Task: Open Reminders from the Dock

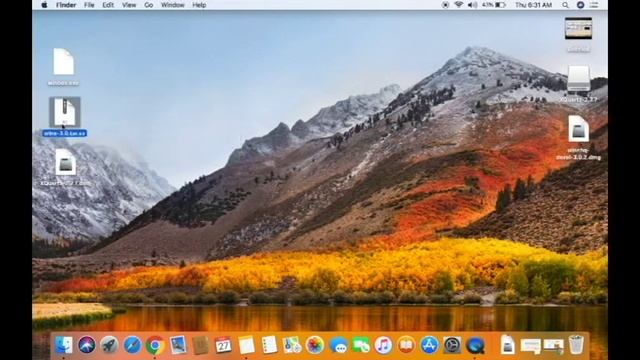Action: [269, 345]
